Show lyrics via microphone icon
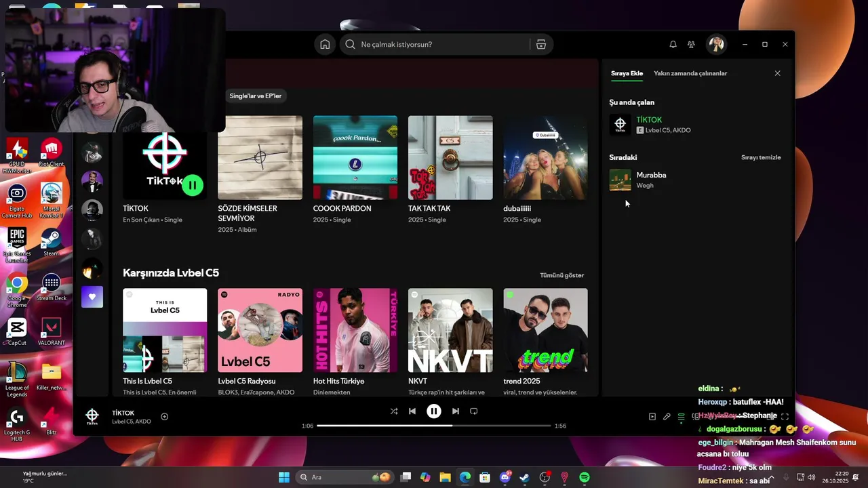Image resolution: width=868 pixels, height=488 pixels. click(667, 417)
